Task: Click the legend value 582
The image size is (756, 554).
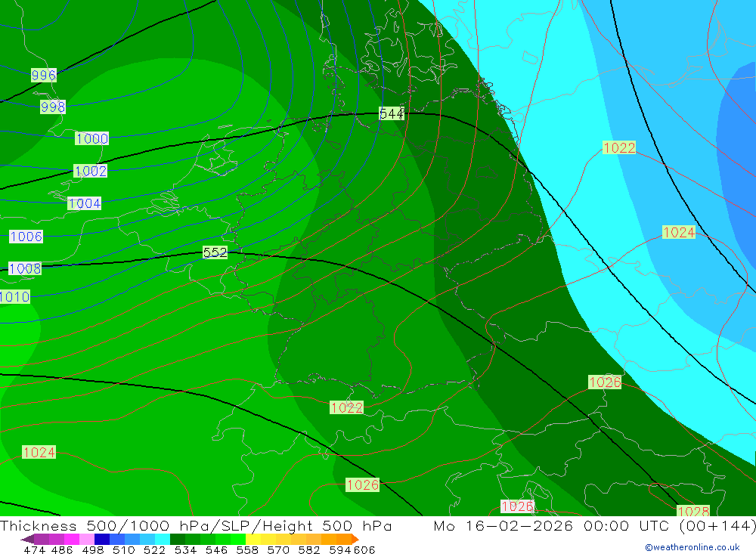Action: click(308, 549)
